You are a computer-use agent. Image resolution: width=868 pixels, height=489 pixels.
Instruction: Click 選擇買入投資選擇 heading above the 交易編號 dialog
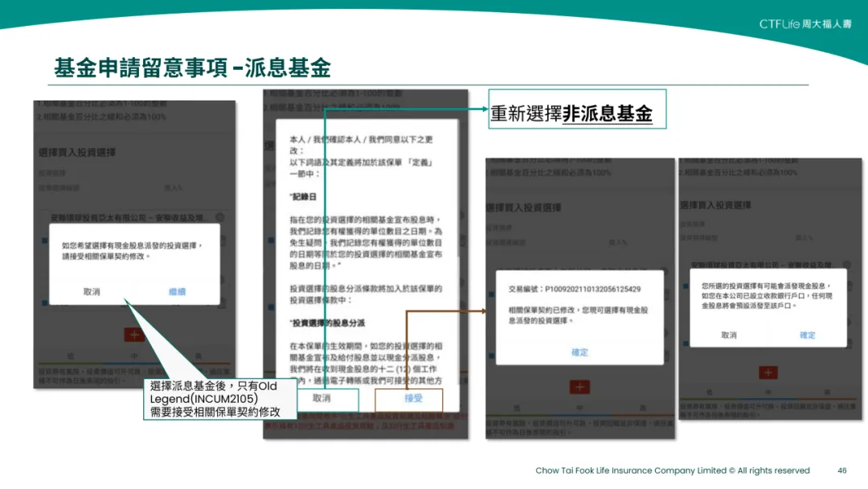523,208
